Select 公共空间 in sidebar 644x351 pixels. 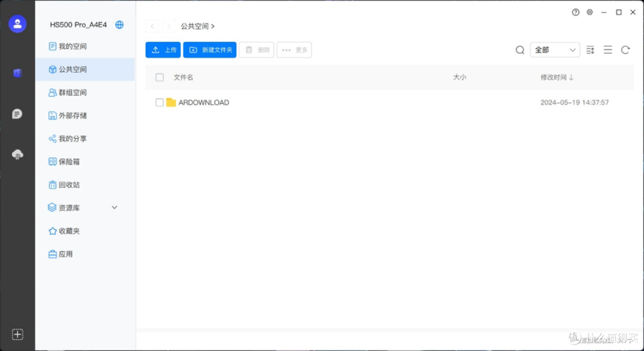[x=85, y=69]
